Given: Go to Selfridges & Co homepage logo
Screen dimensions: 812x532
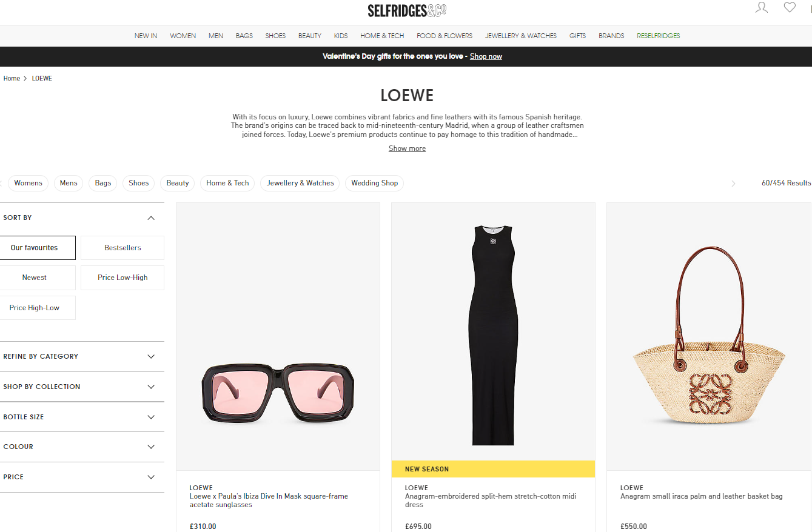Looking at the screenshot, I should tap(407, 10).
